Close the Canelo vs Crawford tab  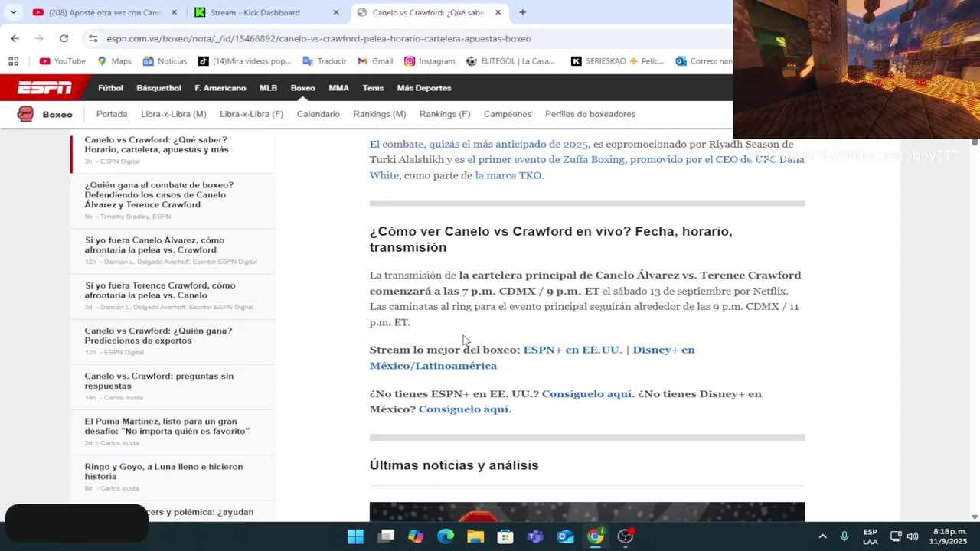[x=498, y=12]
